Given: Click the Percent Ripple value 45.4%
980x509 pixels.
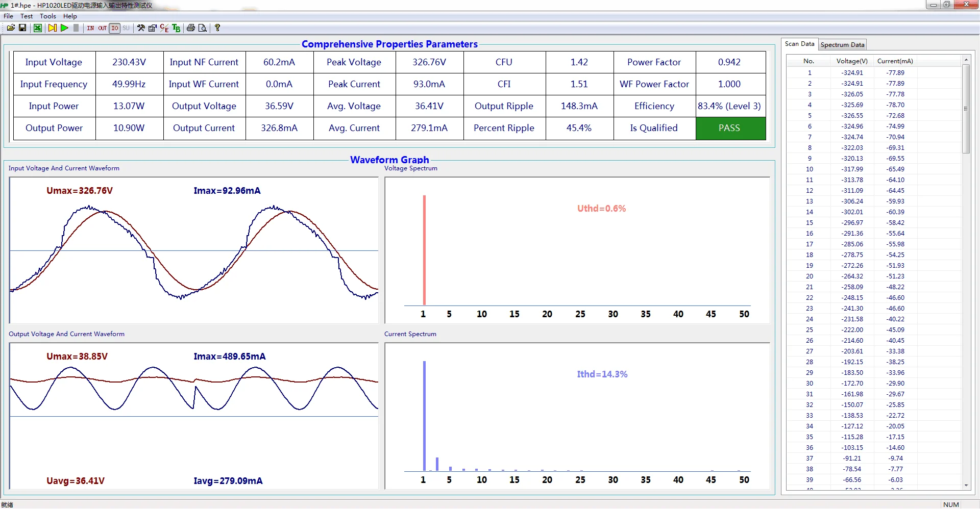Looking at the screenshot, I should (x=579, y=128).
